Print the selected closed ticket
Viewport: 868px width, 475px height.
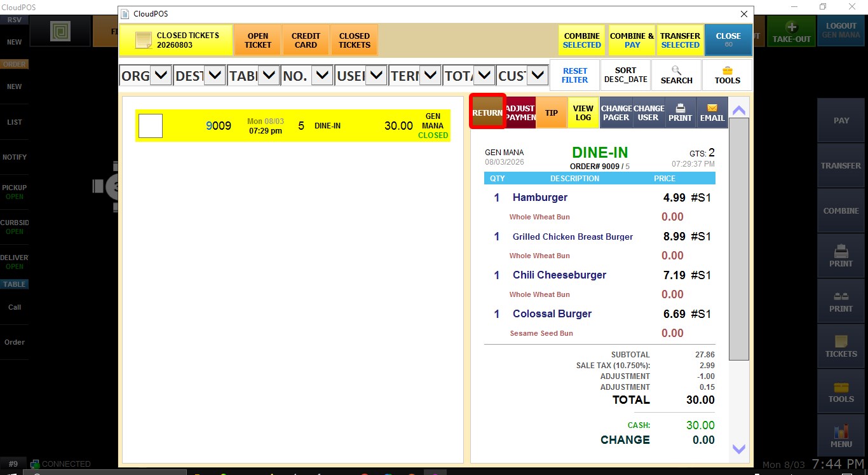pos(680,113)
